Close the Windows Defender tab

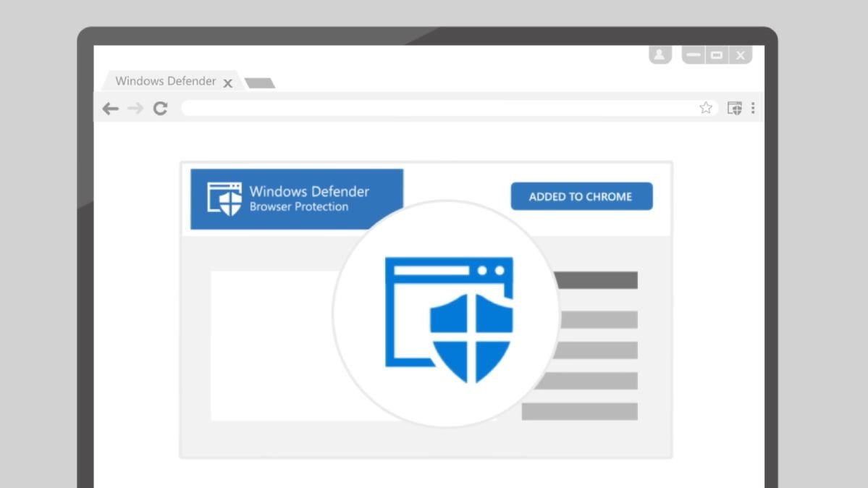(x=227, y=83)
